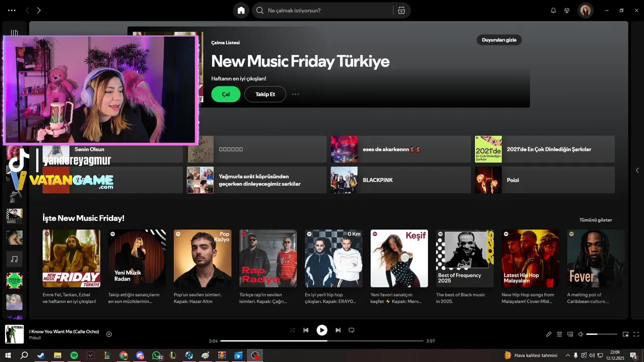Add current song to Liked Songs
644x362 pixels.
pos(109,334)
